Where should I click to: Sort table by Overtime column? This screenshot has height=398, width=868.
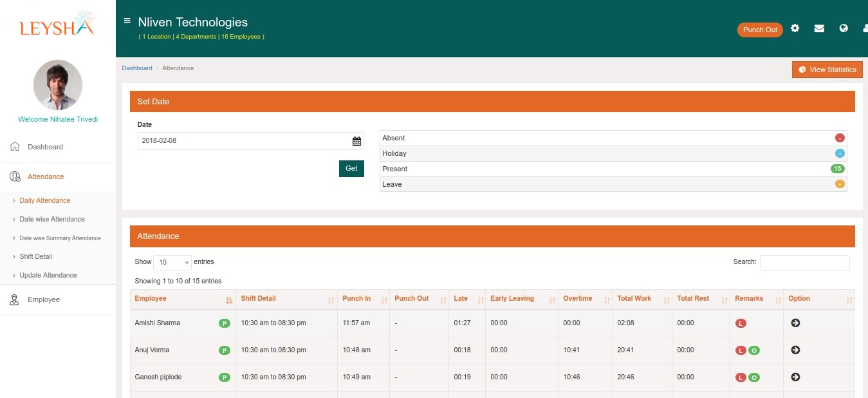tap(585, 299)
